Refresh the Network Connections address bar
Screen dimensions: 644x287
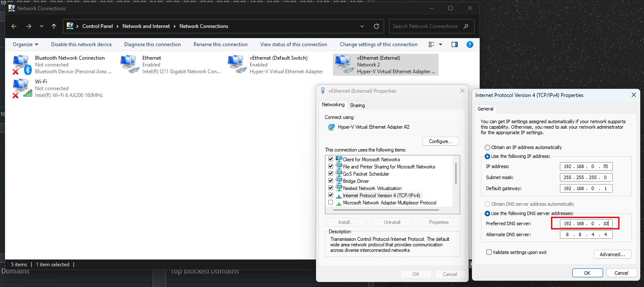pyautogui.click(x=377, y=26)
